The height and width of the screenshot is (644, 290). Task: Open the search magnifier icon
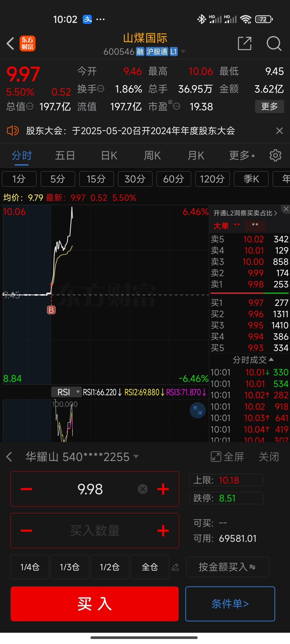click(x=274, y=43)
